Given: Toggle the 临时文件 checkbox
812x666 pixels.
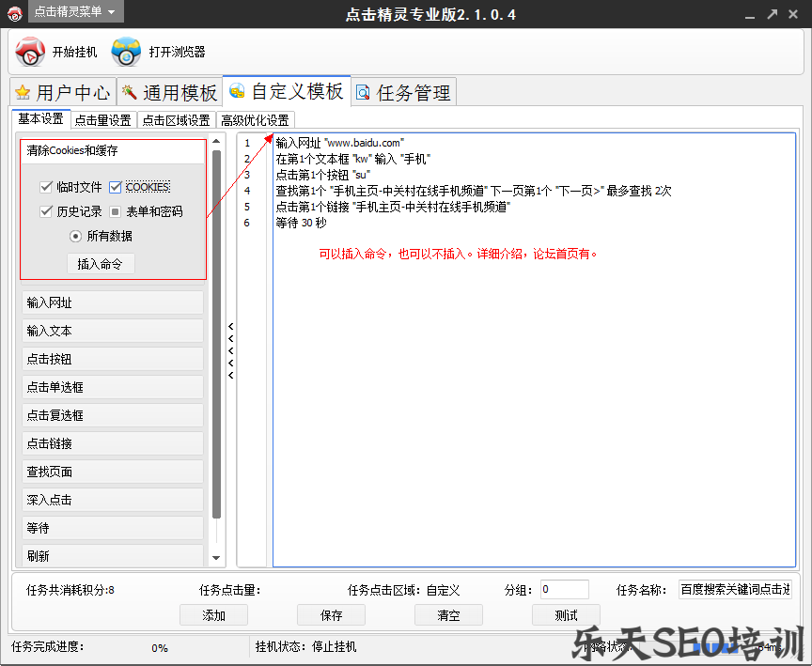Looking at the screenshot, I should (45, 185).
